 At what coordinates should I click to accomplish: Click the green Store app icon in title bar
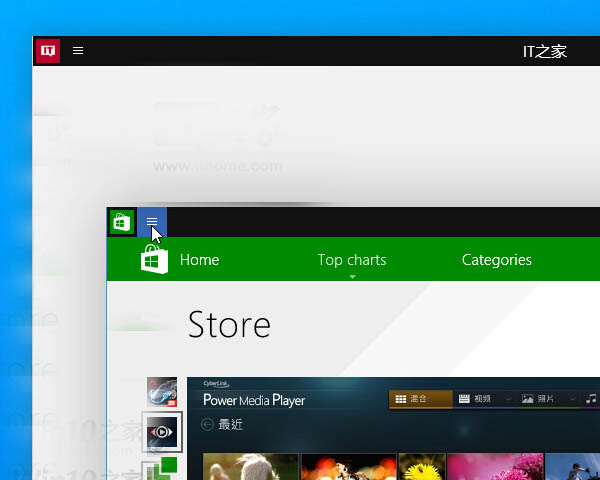tap(122, 222)
